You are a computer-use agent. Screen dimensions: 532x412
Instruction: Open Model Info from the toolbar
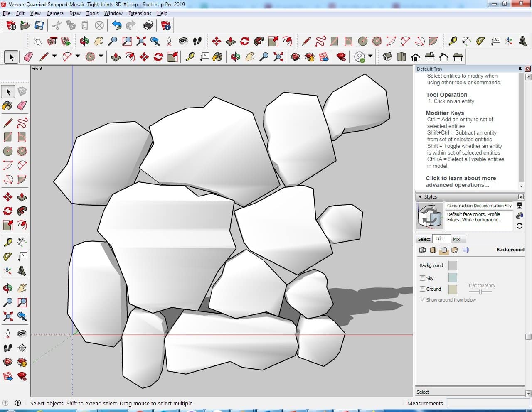166,26
